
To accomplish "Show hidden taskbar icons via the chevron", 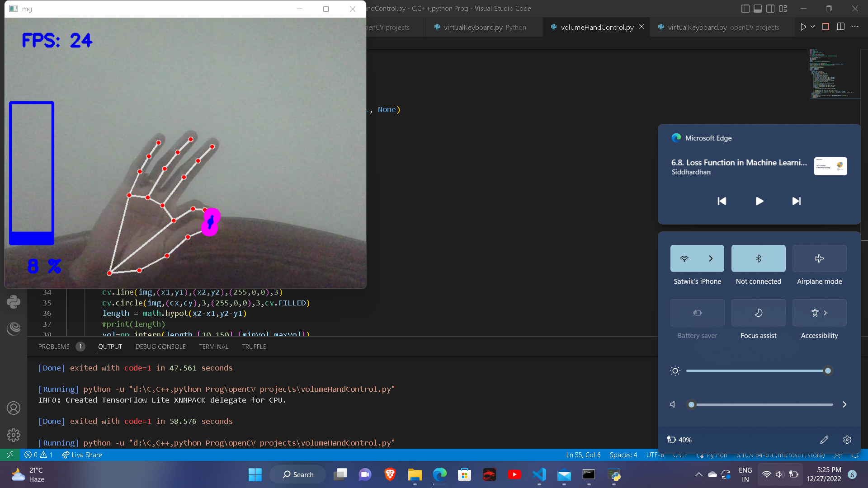I will coord(698,474).
